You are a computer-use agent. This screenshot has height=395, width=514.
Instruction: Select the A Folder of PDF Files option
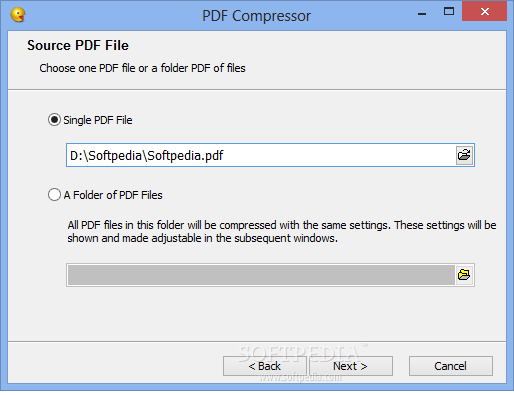tap(54, 195)
